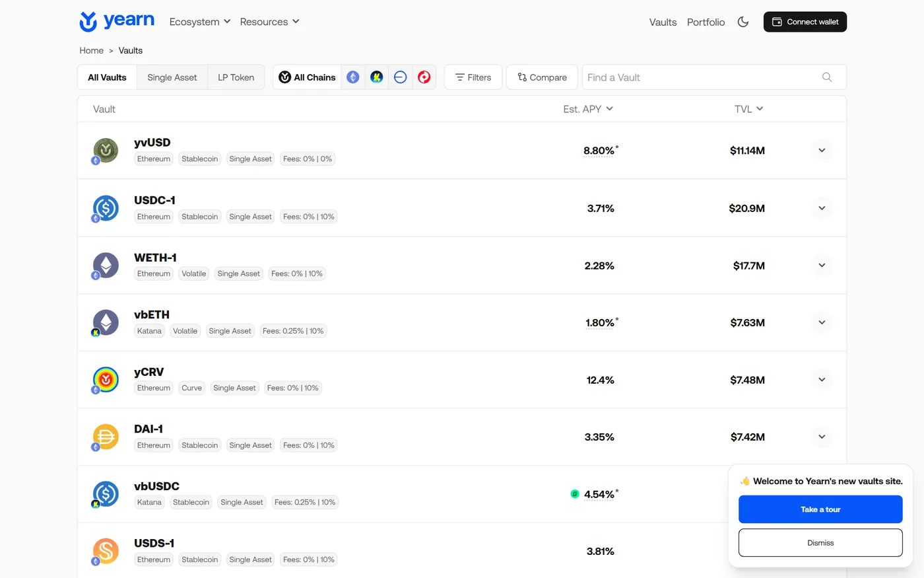Image resolution: width=924 pixels, height=578 pixels.
Task: Switch to the Single Asset tab
Action: pyautogui.click(x=172, y=77)
